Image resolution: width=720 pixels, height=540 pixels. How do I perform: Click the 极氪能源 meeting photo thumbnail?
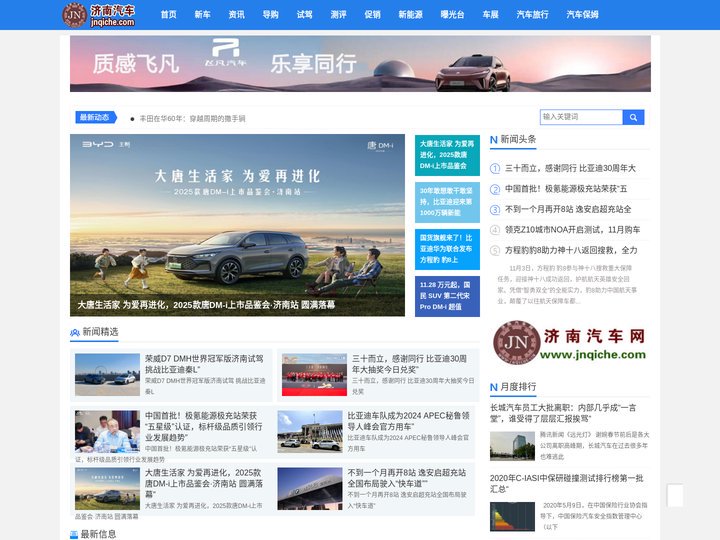point(107,432)
